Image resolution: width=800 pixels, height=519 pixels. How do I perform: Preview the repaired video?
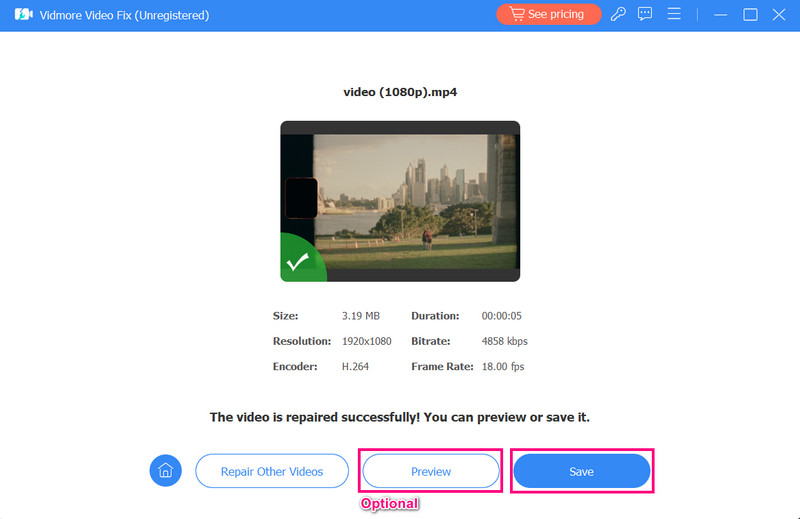tap(431, 471)
